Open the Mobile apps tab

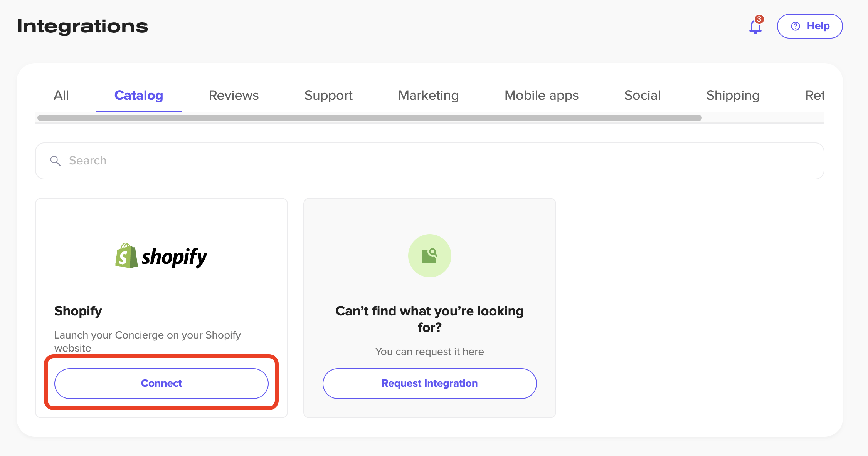pyautogui.click(x=542, y=95)
